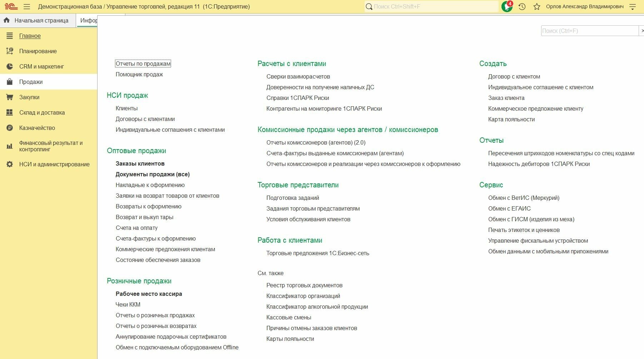
Task: Launch Рабочее место кассира
Action: pos(149,294)
